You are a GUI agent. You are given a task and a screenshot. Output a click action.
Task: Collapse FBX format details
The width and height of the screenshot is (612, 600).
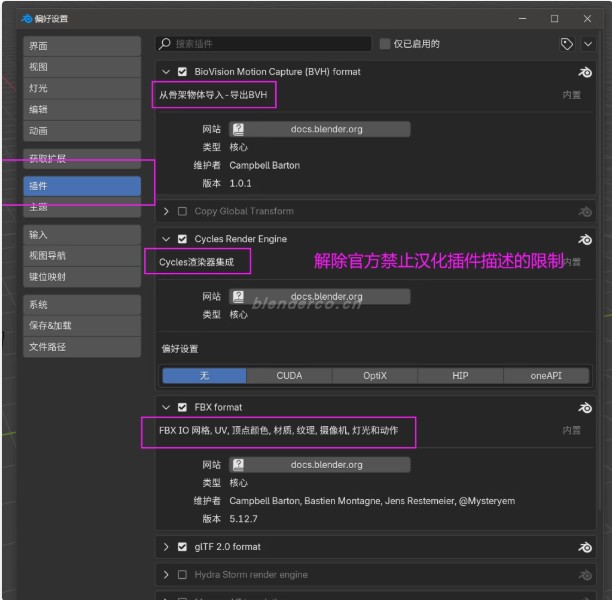(166, 407)
